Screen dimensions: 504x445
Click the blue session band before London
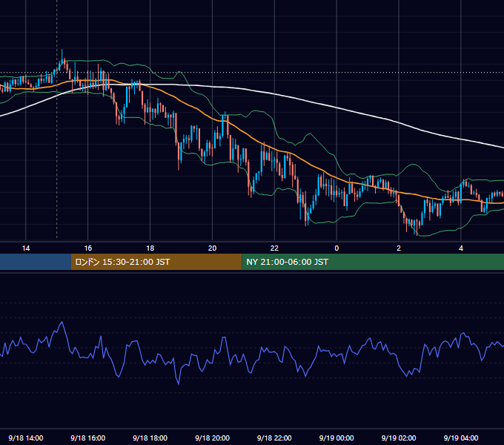pos(36,262)
